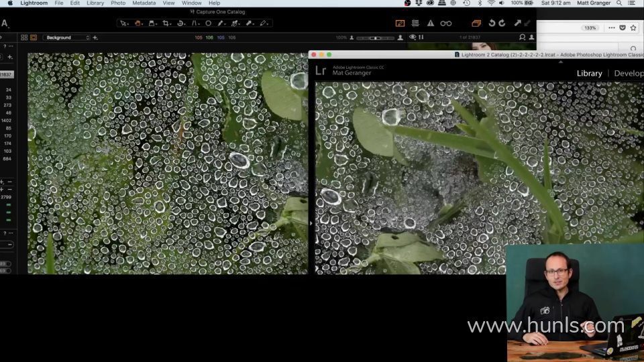Pick the Keystone correction tool
Screen dimensions: 644x362
pyautogui.click(x=195, y=23)
